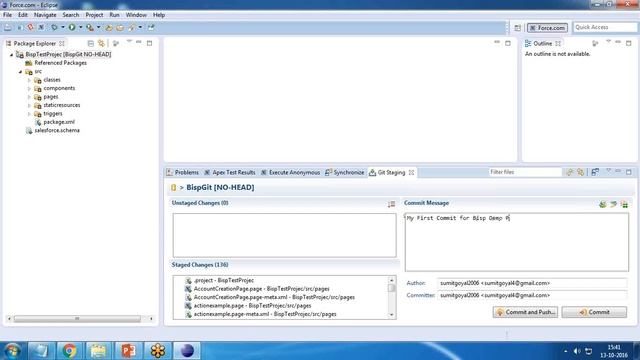Select the Force.com perspective button
Image resolution: width=640 pixels, height=360 pixels.
click(x=547, y=28)
